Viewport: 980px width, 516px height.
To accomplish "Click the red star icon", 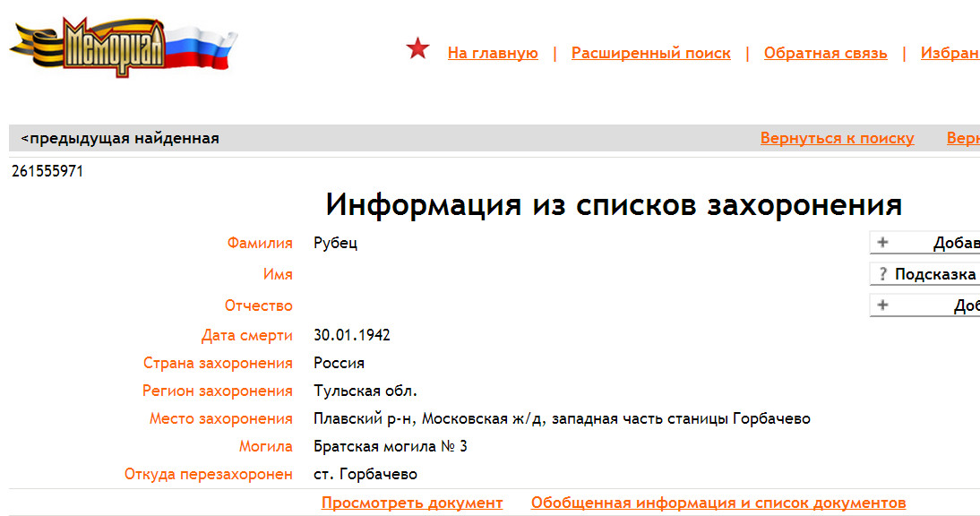I will coord(417,50).
